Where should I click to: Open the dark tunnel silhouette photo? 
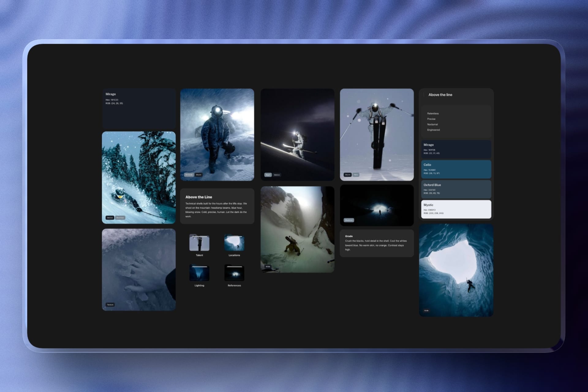point(377,205)
